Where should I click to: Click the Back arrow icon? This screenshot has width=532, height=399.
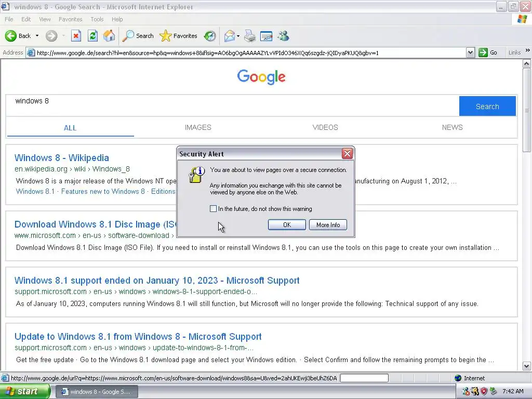pos(10,36)
